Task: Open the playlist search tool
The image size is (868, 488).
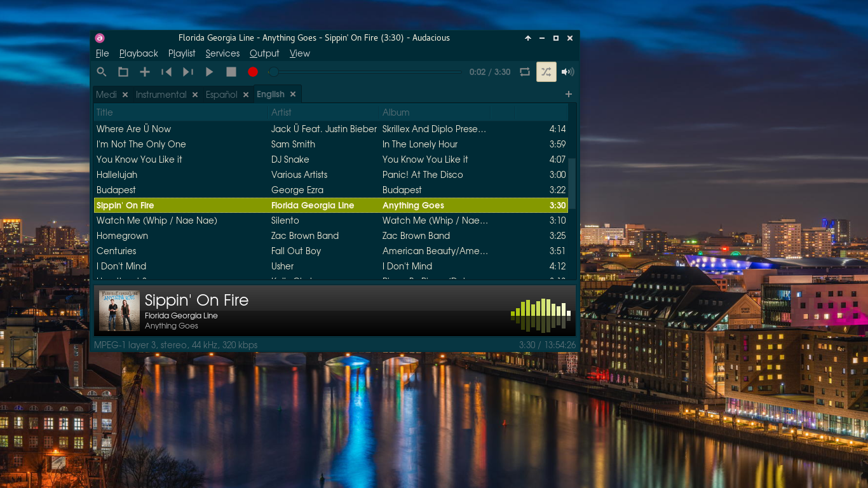Action: (101, 72)
